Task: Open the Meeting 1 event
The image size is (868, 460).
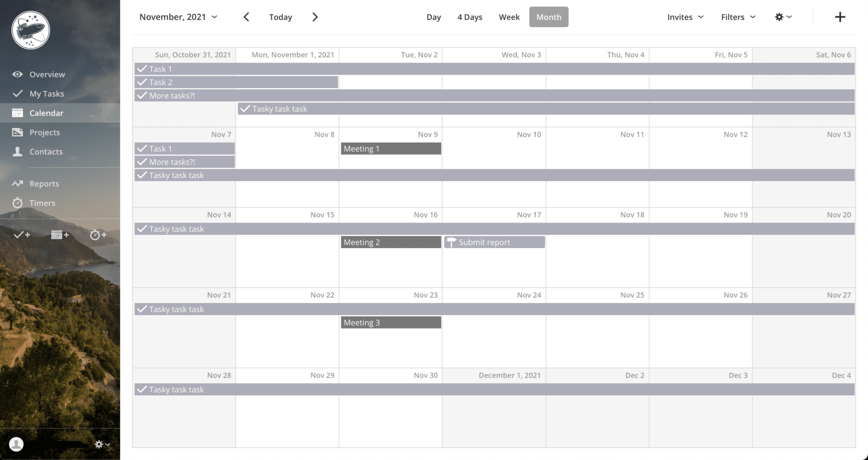Action: pyautogui.click(x=391, y=148)
